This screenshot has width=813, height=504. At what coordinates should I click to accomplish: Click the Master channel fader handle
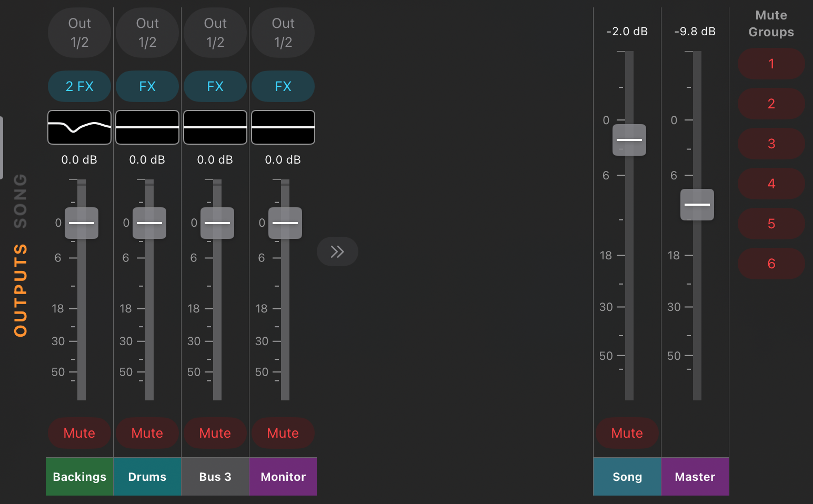[697, 204]
